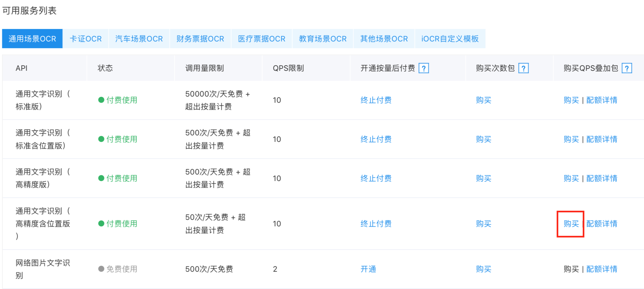Switch to the 汽车场景OCR tab
644x289 pixels.
139,39
